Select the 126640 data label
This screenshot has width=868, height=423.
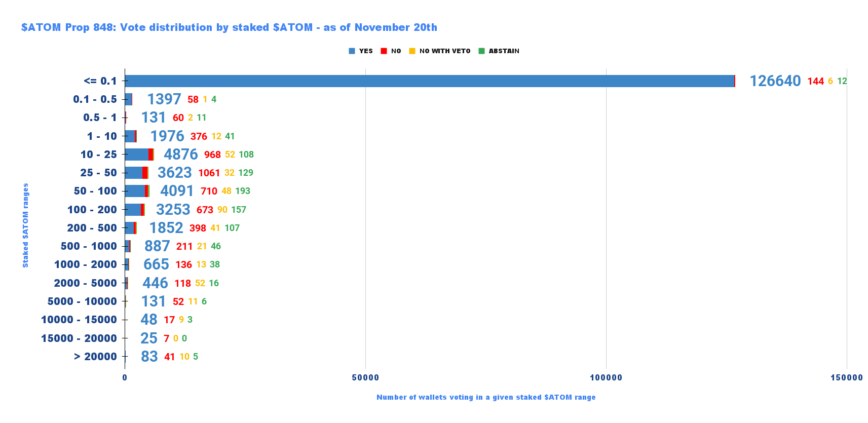pyautogui.click(x=775, y=81)
